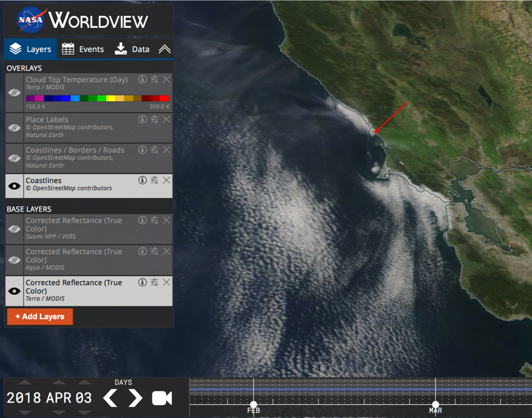
Task: Click the year field 2018
Action: 24,398
